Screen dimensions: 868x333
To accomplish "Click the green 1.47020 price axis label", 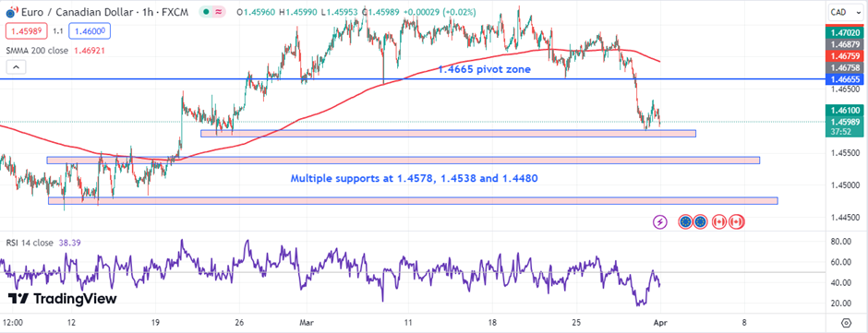I will tap(846, 33).
